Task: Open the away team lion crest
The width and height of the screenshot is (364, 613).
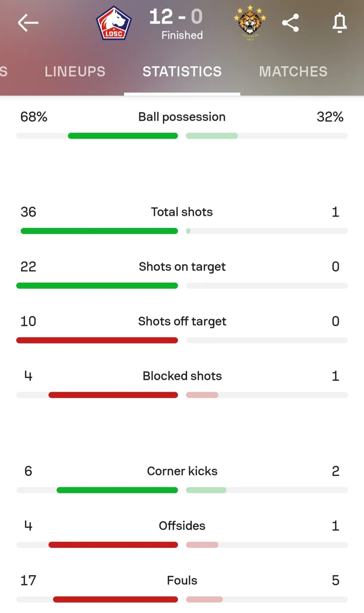Action: [x=250, y=23]
